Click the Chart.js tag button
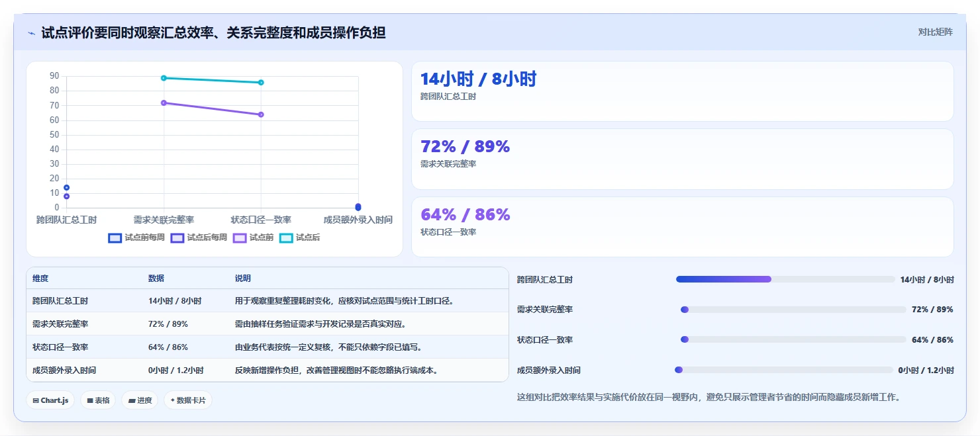The image size is (980, 436). coord(50,400)
